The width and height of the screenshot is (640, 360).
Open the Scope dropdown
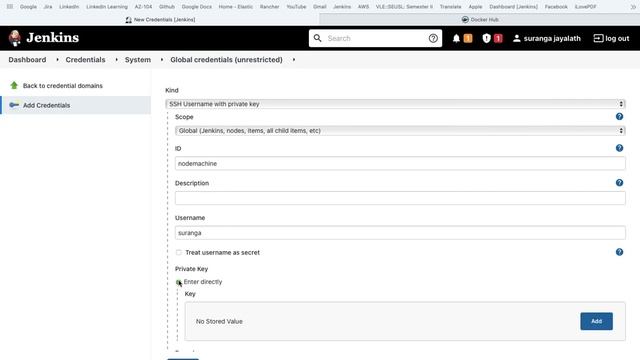tap(400, 131)
